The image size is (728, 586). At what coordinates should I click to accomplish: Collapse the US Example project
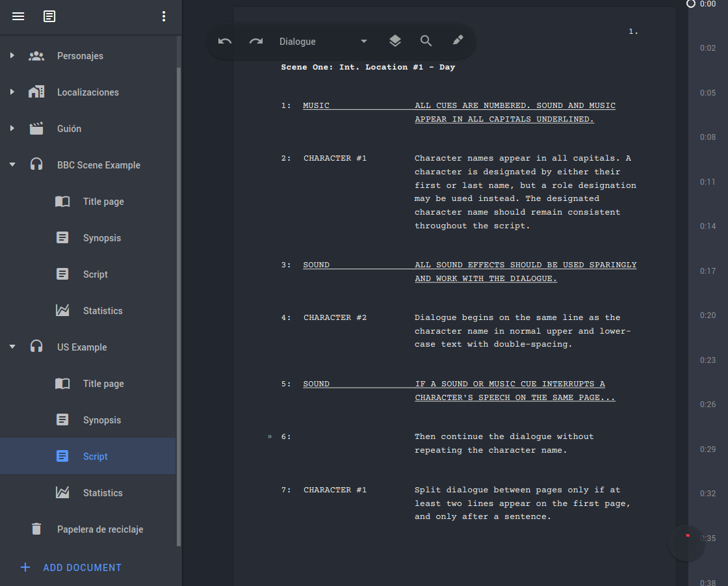[x=12, y=347]
